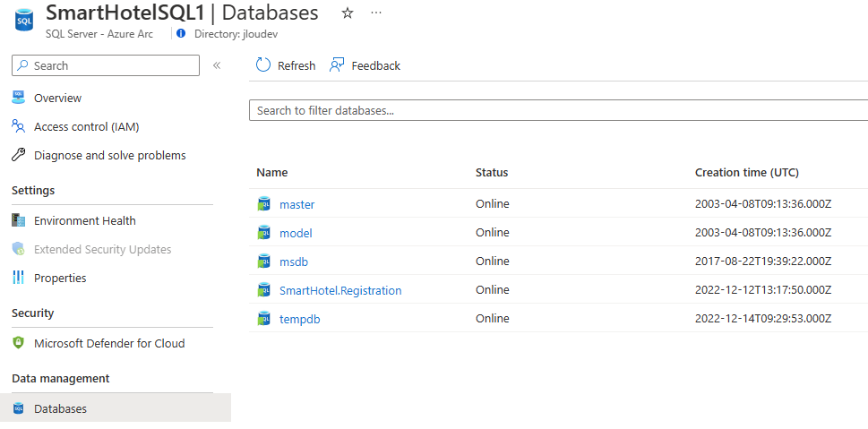Click the Extended Security Updates icon
Screen dimensions: 868x429
click(18, 250)
